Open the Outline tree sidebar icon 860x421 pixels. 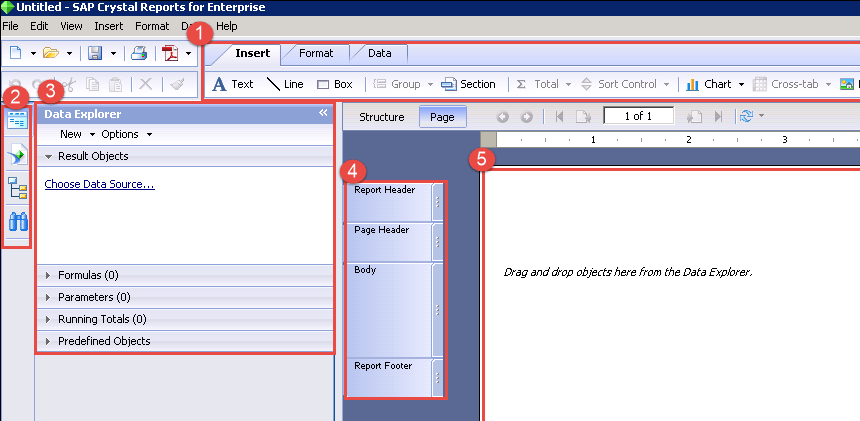[17, 188]
